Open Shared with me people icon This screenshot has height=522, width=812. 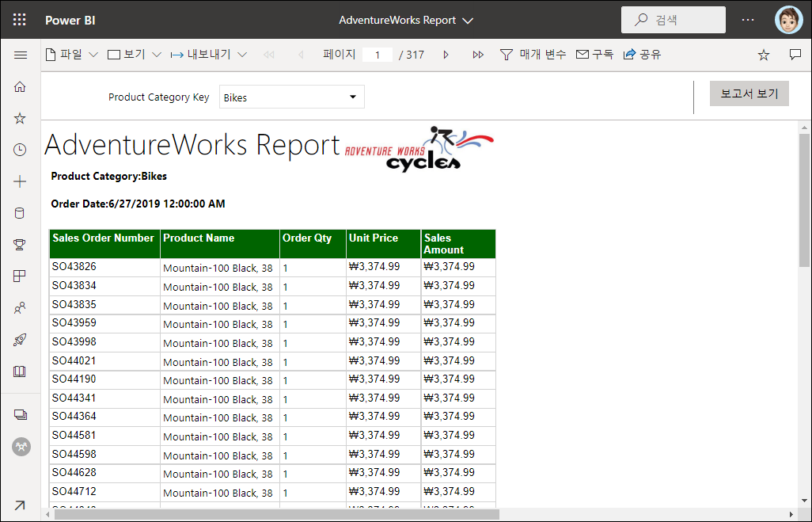20,308
